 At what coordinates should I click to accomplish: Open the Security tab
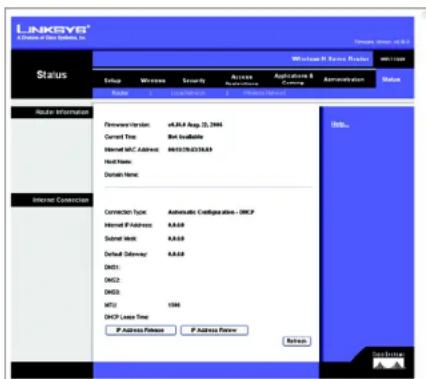194,80
